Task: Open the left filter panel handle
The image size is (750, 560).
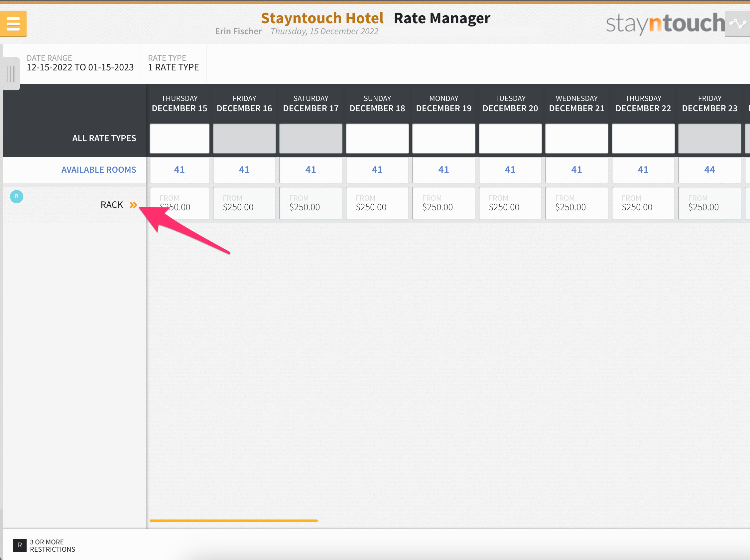Action: click(11, 73)
